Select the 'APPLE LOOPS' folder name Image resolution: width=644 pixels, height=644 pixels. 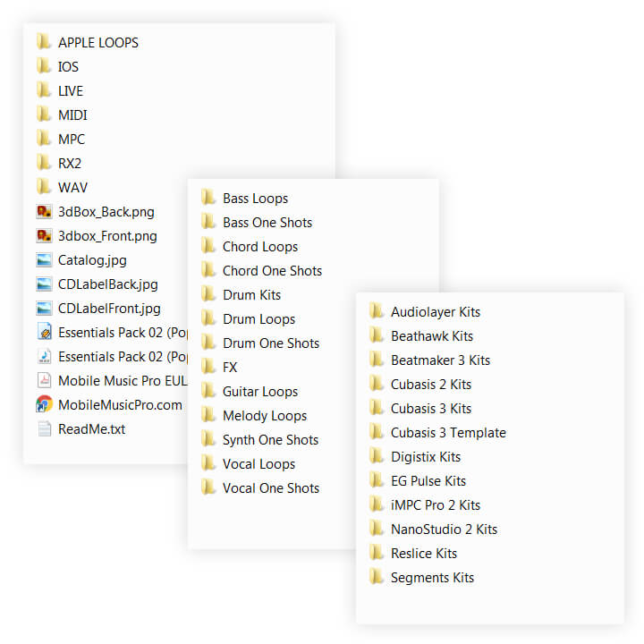[98, 42]
